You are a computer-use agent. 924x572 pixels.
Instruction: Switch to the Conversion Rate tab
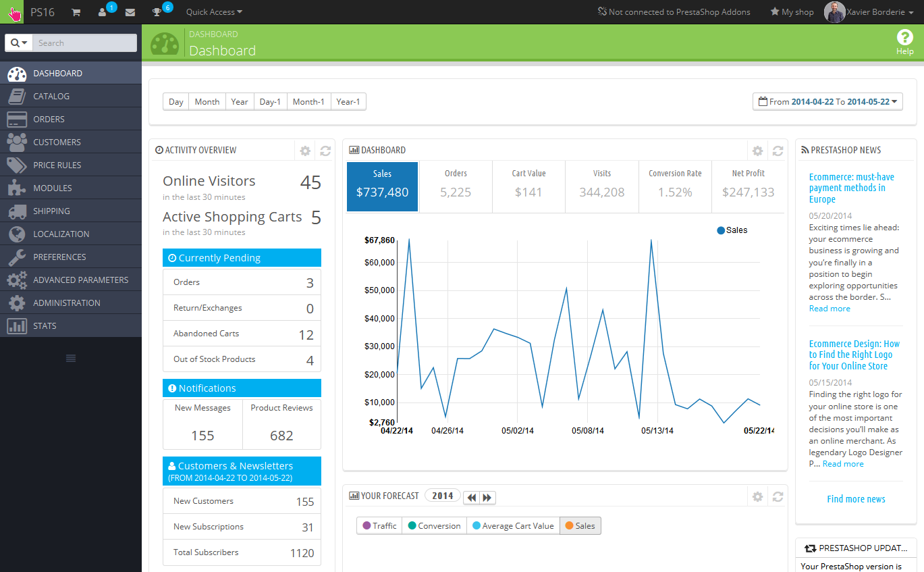point(675,186)
